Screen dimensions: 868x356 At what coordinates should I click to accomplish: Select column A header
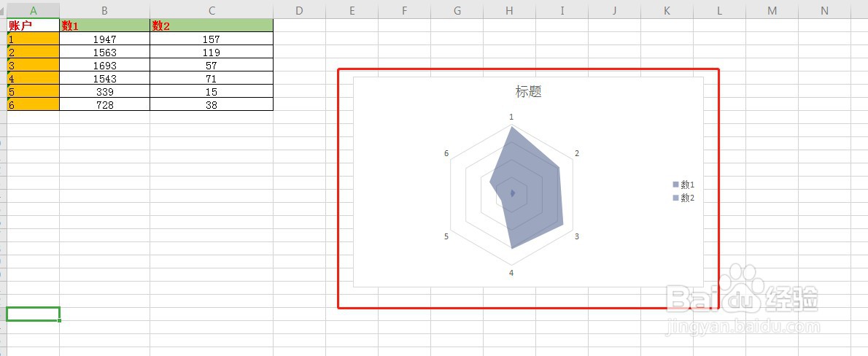(34, 10)
